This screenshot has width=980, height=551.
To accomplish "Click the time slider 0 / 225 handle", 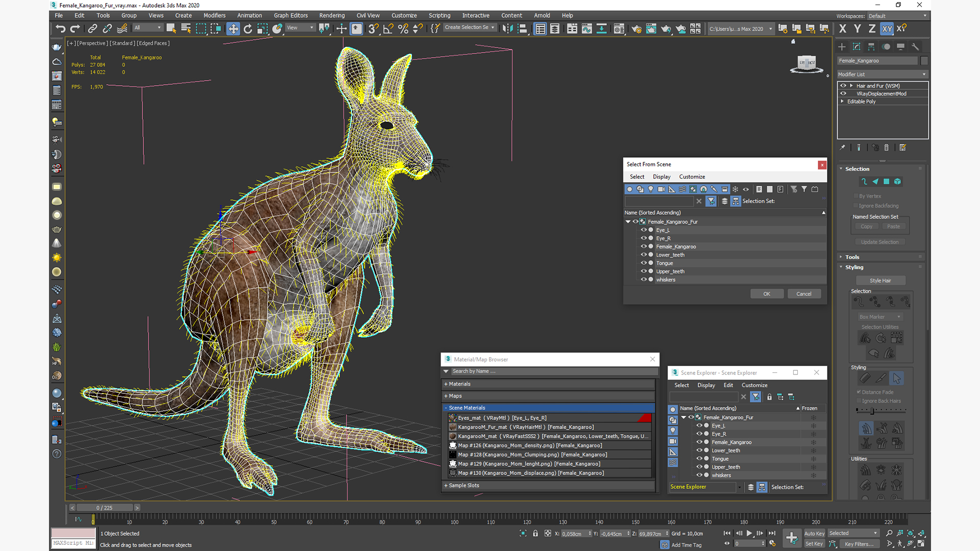I will [x=105, y=508].
